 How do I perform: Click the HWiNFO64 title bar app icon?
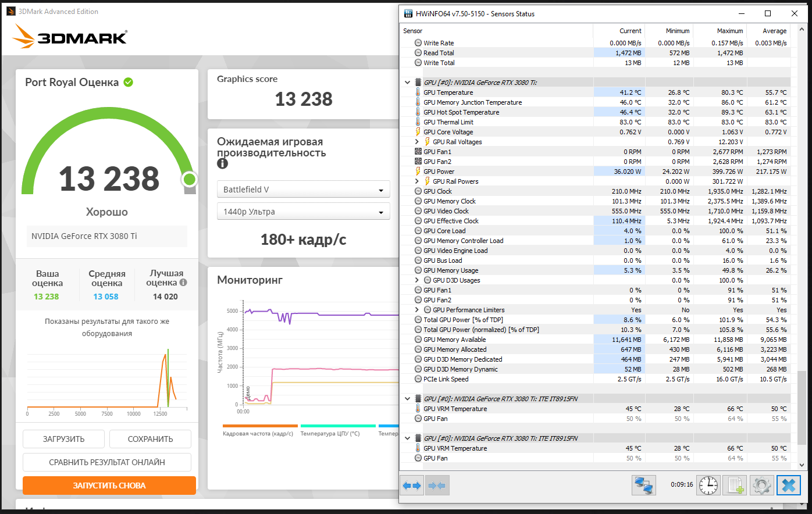point(408,13)
